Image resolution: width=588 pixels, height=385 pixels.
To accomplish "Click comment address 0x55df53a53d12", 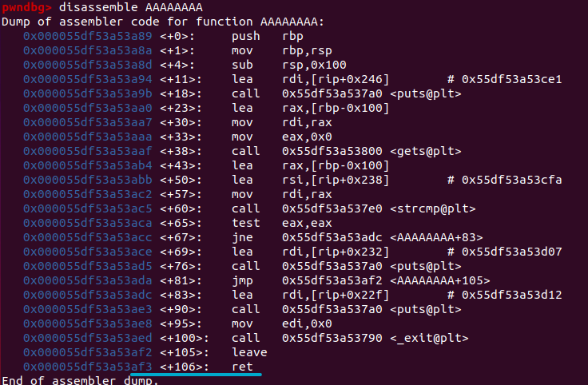I will click(511, 295).
